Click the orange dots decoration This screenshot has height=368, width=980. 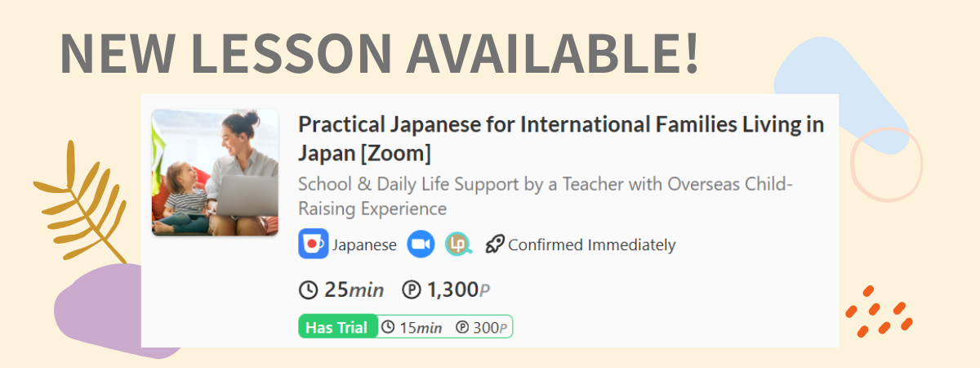pyautogui.click(x=880, y=312)
